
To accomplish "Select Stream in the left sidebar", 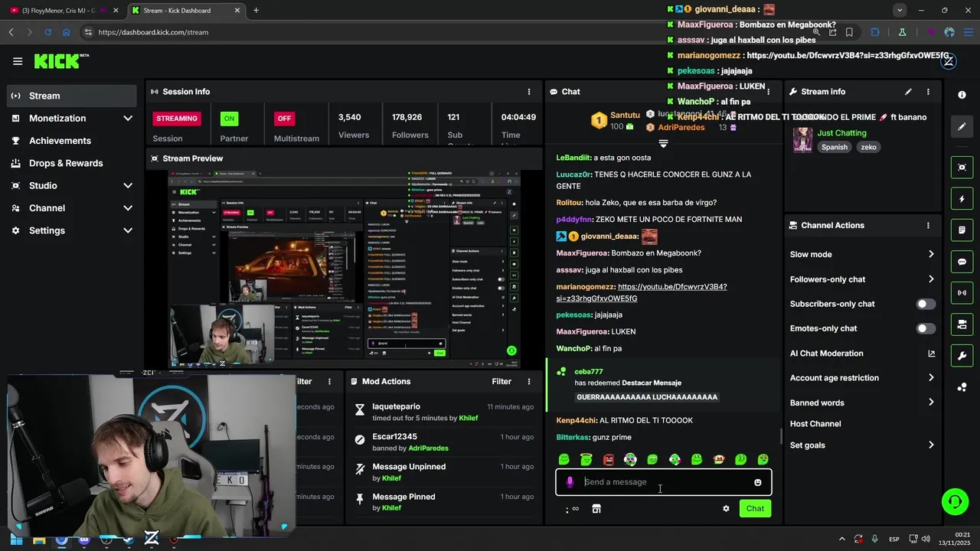I will click(72, 96).
